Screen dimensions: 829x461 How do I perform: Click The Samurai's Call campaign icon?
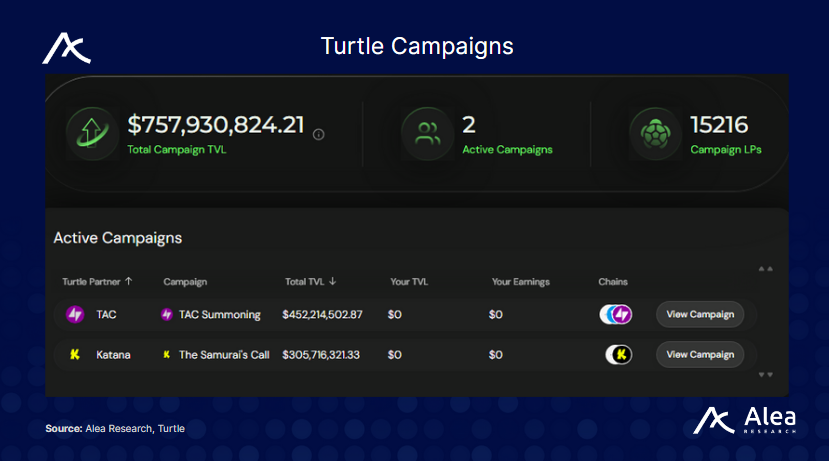point(167,355)
